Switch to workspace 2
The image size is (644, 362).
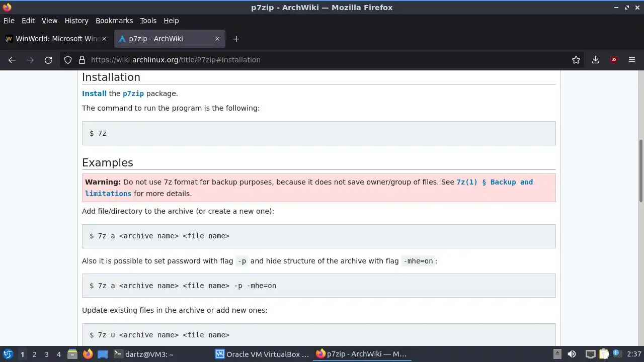click(x=35, y=354)
